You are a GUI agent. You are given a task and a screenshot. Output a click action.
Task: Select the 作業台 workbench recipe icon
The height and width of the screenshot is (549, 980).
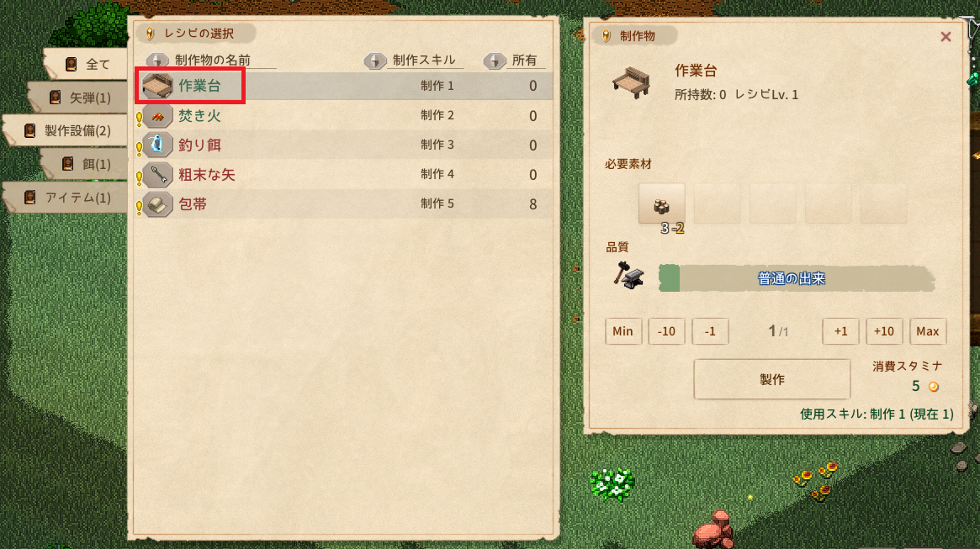[156, 86]
